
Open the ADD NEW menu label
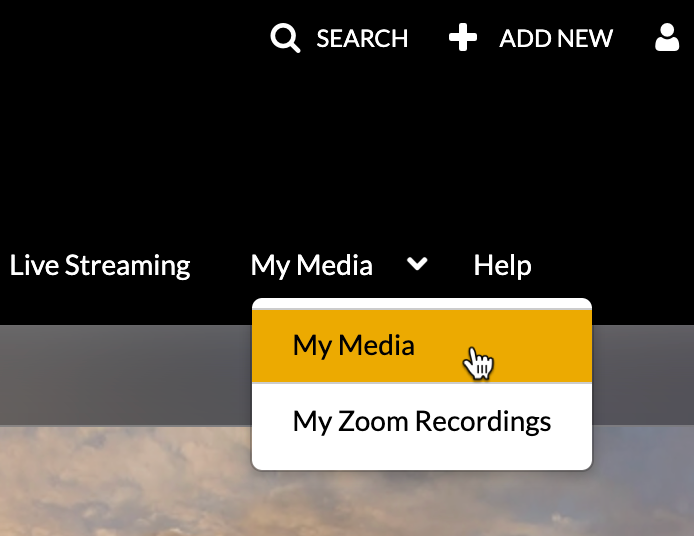pos(556,39)
